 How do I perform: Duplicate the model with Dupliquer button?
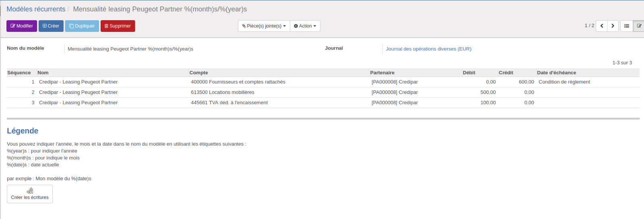82,26
